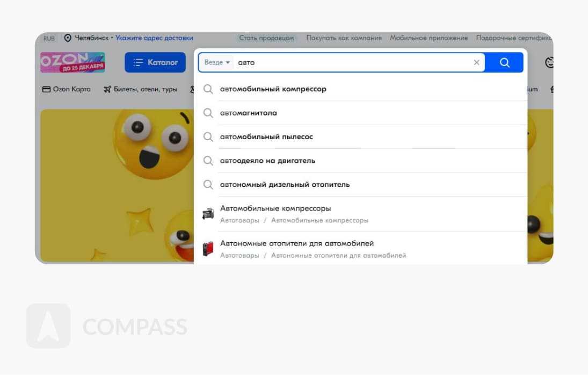Clear the search field with X icon
The width and height of the screenshot is (588, 375).
click(x=476, y=62)
